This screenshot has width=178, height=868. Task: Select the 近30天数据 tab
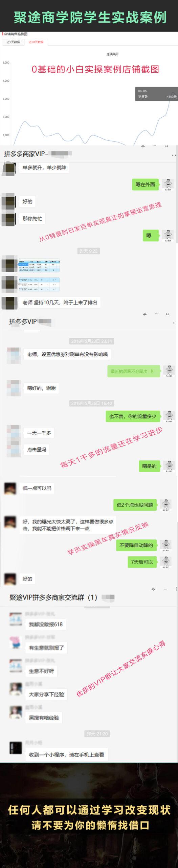[x=36, y=42]
